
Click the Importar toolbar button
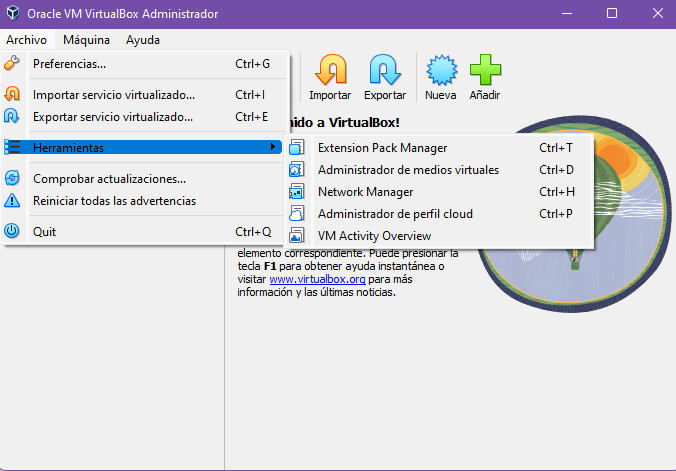330,78
